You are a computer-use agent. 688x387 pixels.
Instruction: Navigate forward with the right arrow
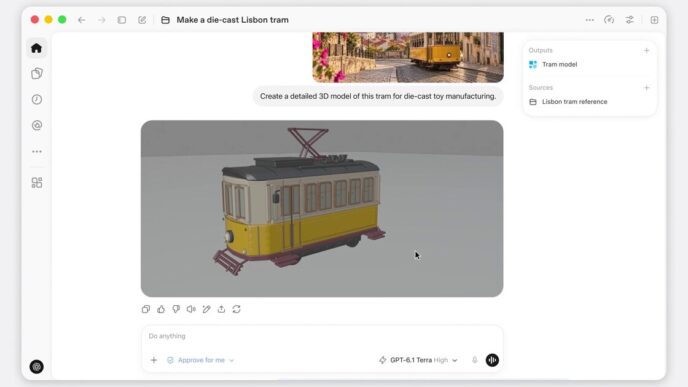(101, 20)
